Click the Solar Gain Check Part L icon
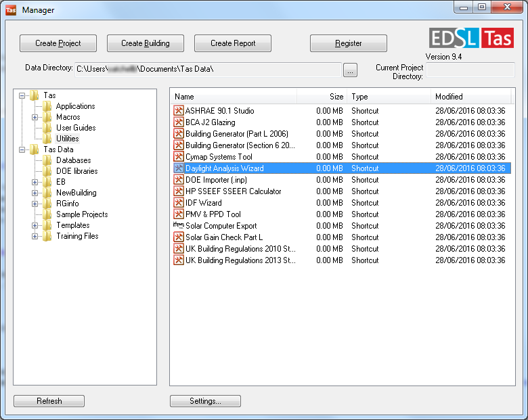528x420 pixels. (179, 237)
